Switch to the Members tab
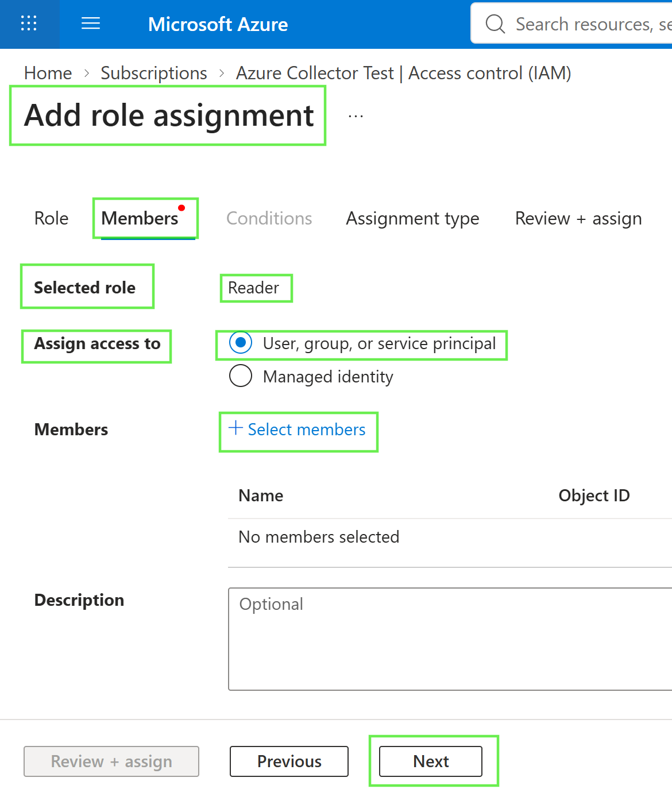 [x=140, y=218]
